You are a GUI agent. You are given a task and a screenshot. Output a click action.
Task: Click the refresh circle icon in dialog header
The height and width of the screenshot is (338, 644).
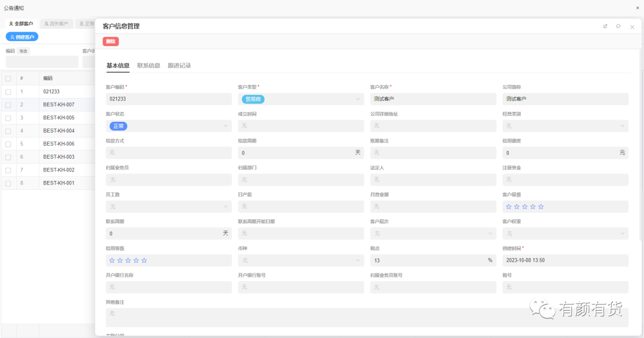618,26
